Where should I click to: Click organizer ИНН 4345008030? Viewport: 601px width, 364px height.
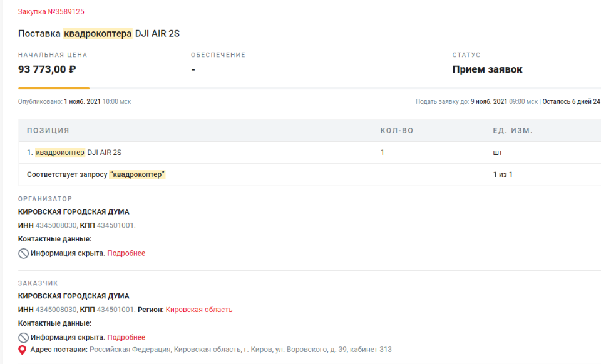(x=47, y=225)
